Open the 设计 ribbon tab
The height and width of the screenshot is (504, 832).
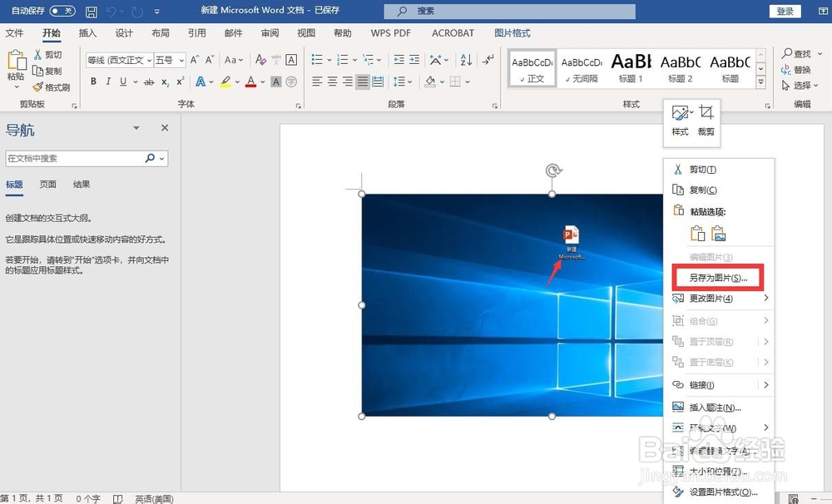(124, 33)
